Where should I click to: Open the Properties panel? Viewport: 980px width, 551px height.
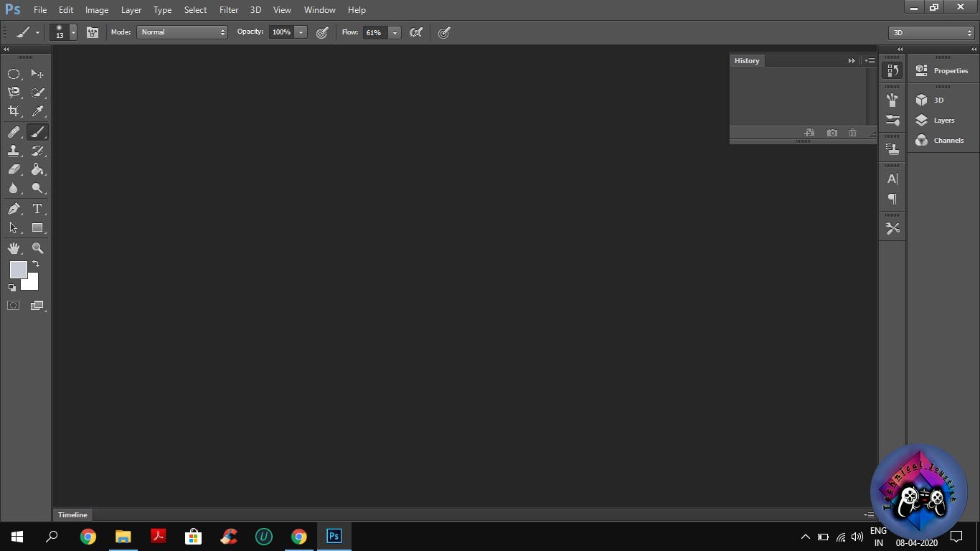[x=943, y=71]
